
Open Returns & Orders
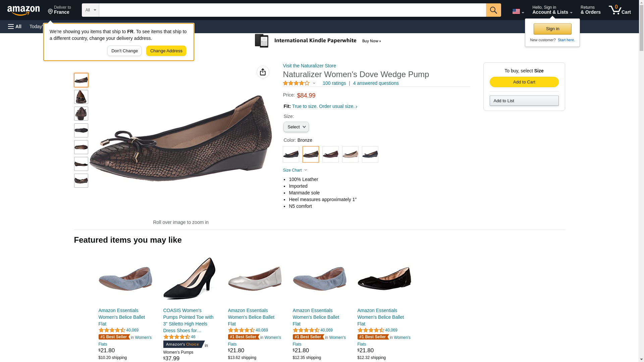pyautogui.click(x=590, y=10)
